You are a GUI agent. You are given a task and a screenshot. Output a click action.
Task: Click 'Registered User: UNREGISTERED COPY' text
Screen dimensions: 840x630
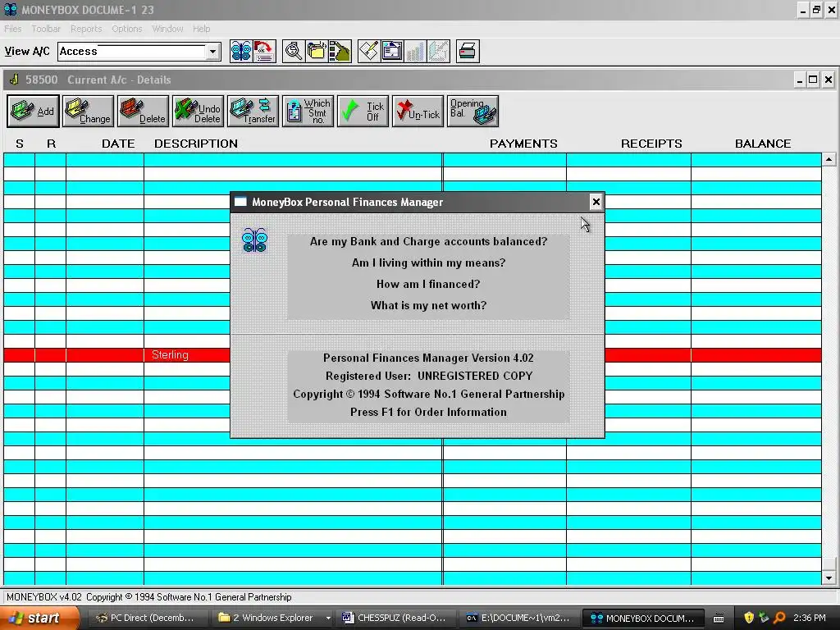[x=428, y=376]
